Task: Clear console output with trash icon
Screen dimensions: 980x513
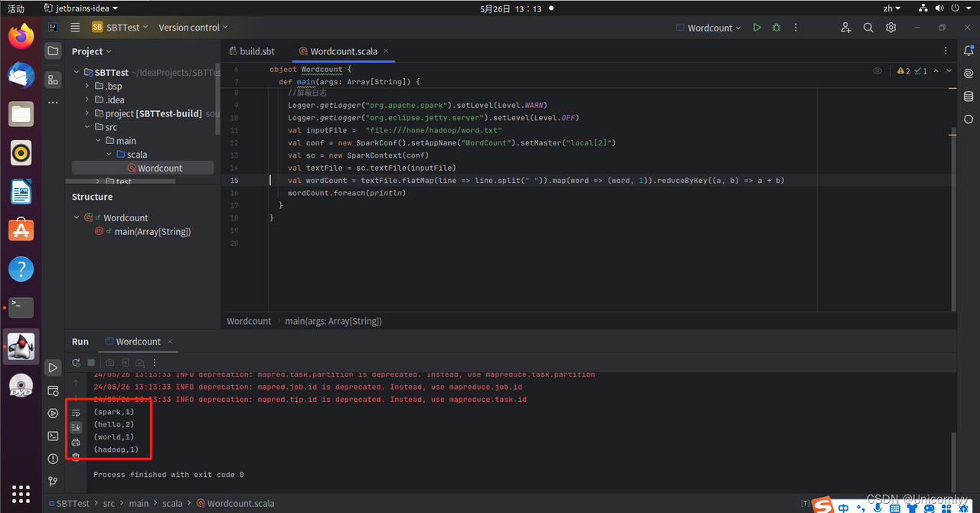Action: [76, 456]
